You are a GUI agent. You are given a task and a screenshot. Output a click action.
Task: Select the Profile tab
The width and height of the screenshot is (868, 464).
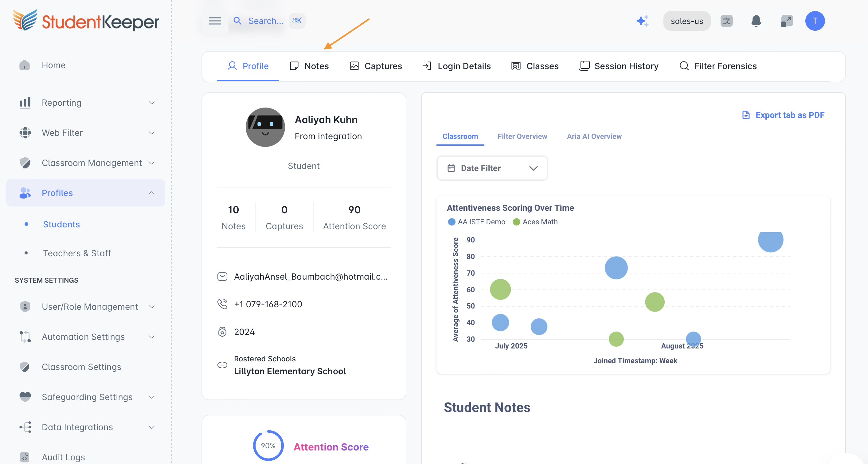(x=248, y=66)
